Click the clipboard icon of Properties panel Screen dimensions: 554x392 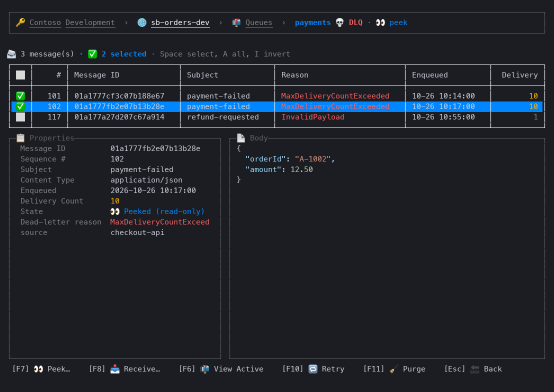tap(20, 138)
